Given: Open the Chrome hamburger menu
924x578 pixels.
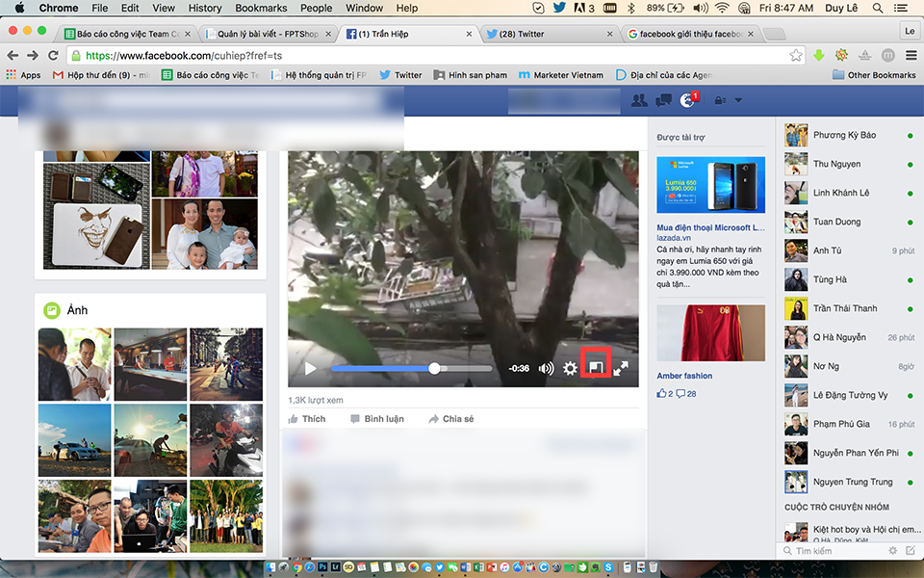Looking at the screenshot, I should [x=910, y=55].
